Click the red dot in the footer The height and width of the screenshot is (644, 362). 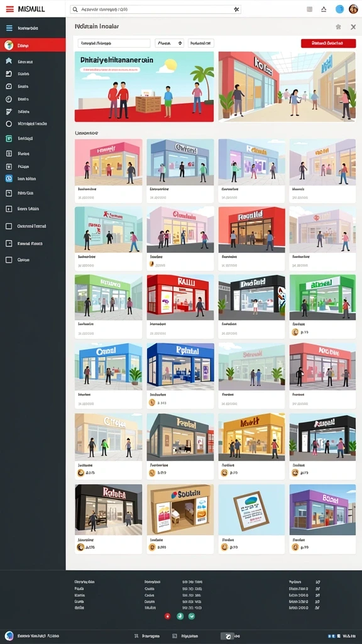pyautogui.click(x=167, y=616)
